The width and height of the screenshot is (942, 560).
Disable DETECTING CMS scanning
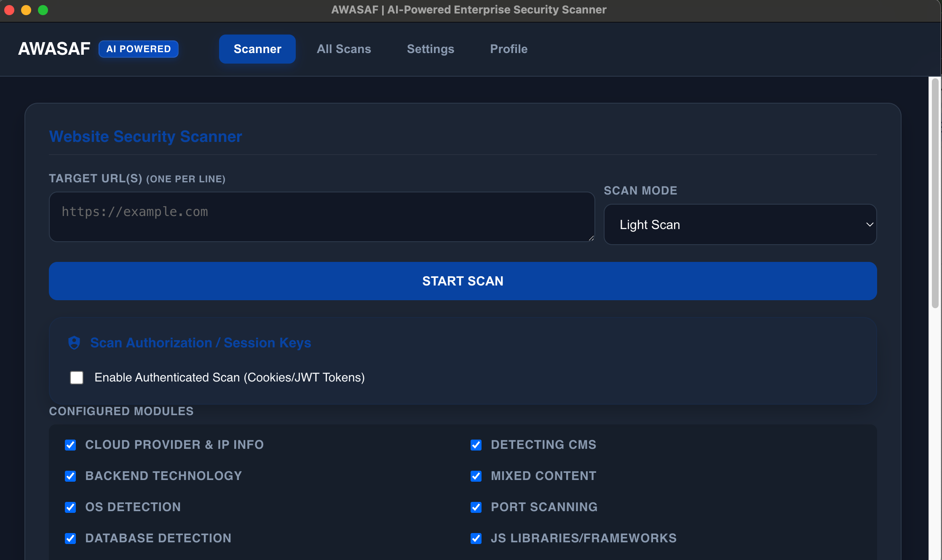476,445
